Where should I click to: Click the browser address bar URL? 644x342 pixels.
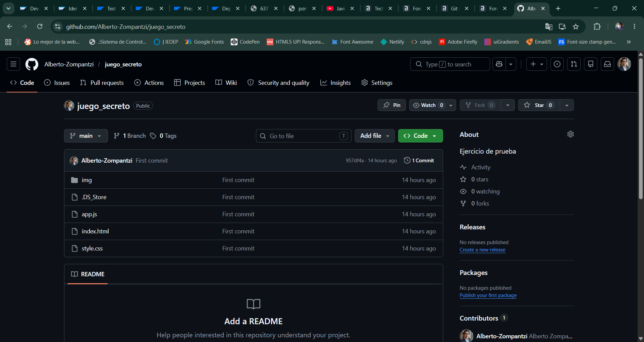[126, 26]
